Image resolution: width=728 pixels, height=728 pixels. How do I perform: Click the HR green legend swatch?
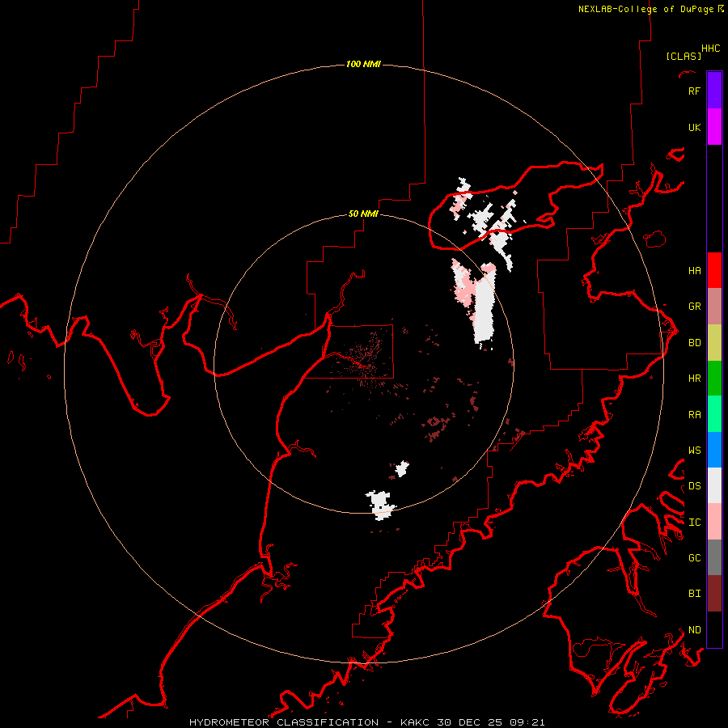tap(714, 378)
